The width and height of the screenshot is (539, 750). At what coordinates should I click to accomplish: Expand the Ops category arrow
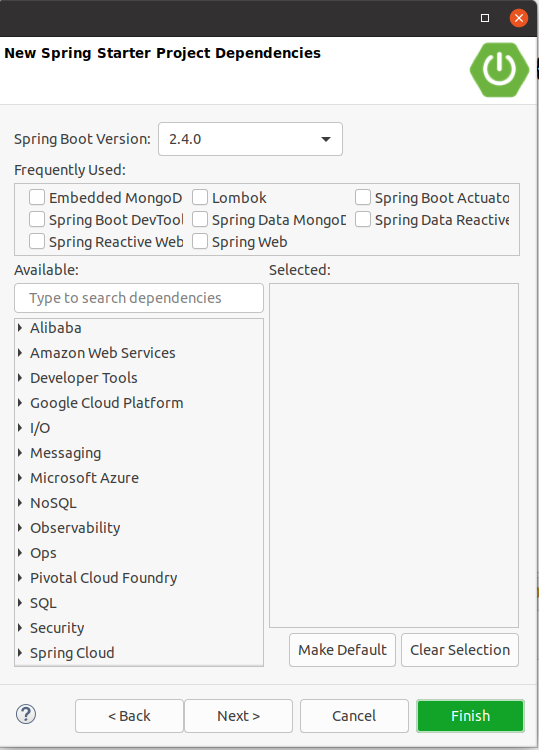point(20,552)
